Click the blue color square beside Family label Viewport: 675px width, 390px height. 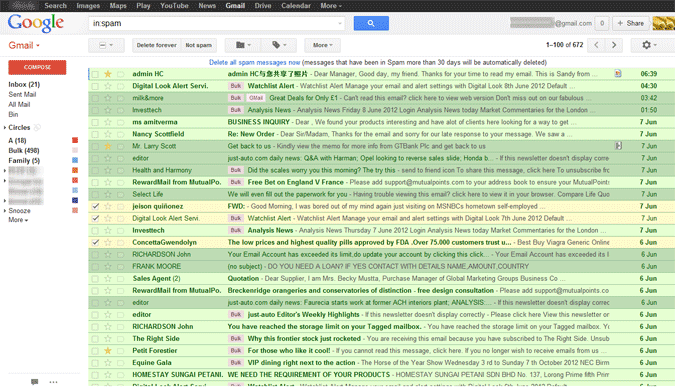(75, 161)
